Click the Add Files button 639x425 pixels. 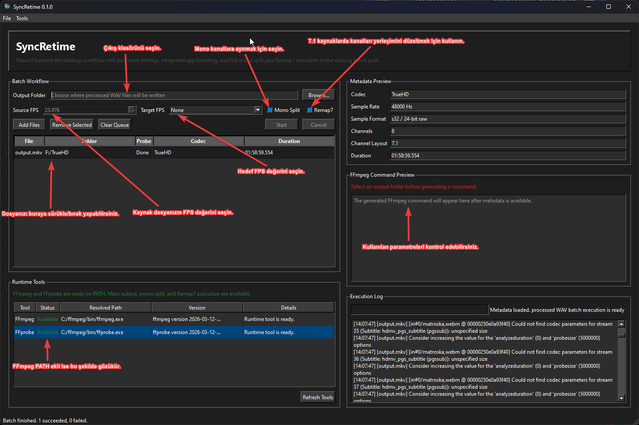(x=29, y=125)
